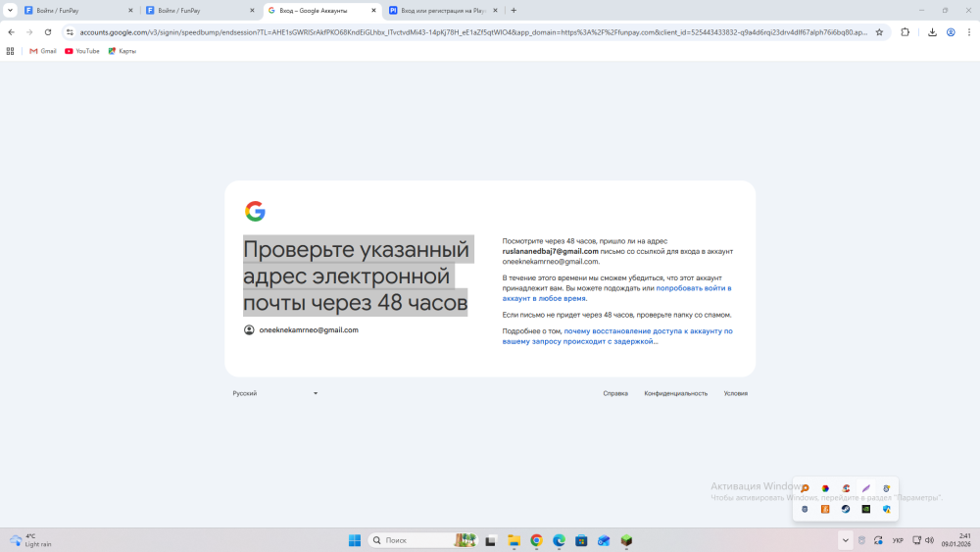Image resolution: width=980 pixels, height=552 pixels.
Task: Click the Google logo
Action: pyautogui.click(x=255, y=212)
